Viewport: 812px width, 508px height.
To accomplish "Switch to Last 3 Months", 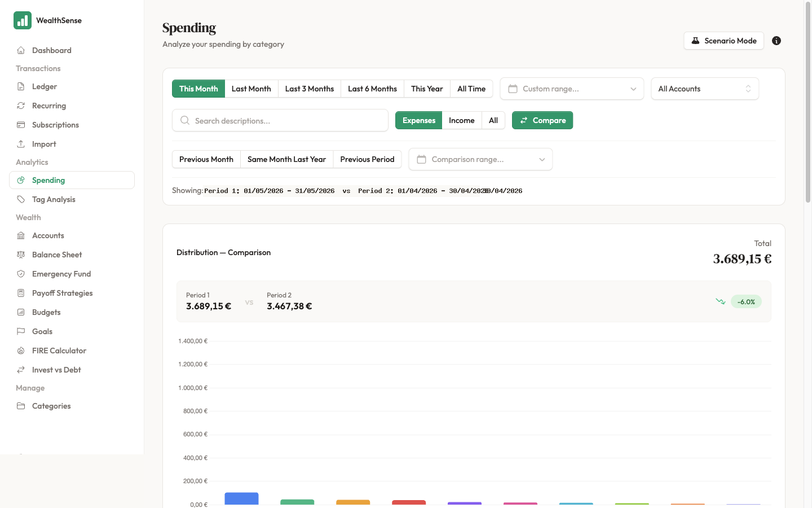I will 310,89.
